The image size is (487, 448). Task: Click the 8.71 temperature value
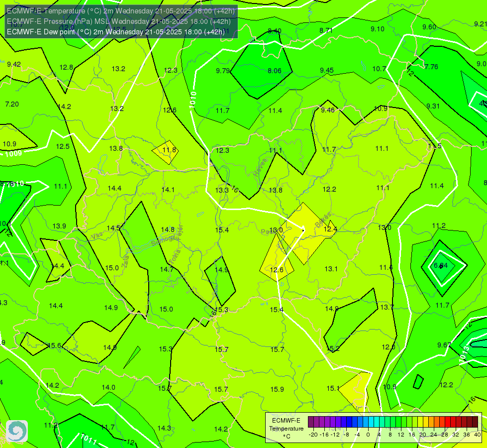pyautogui.click(x=326, y=30)
